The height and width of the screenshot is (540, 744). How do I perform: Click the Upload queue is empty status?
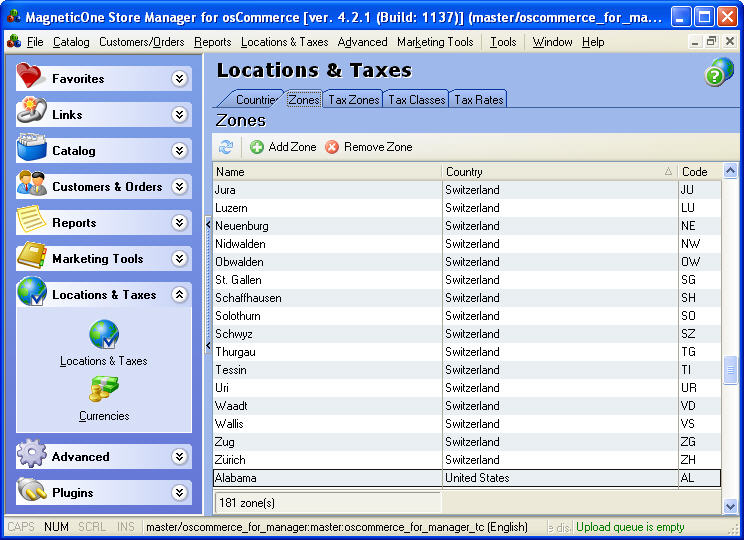630,527
